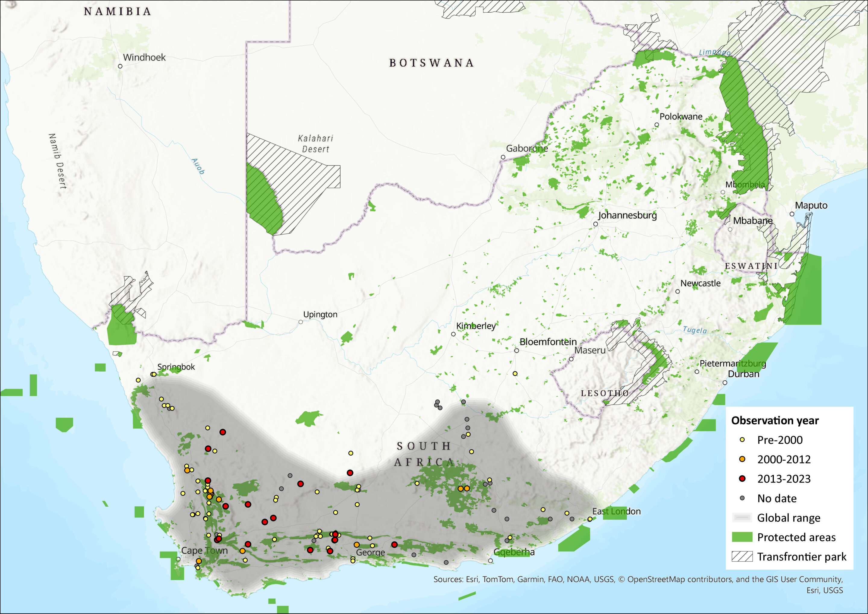This screenshot has width=868, height=614.
Task: Click the 2013-2023 red legend dot
Action: tap(742, 479)
